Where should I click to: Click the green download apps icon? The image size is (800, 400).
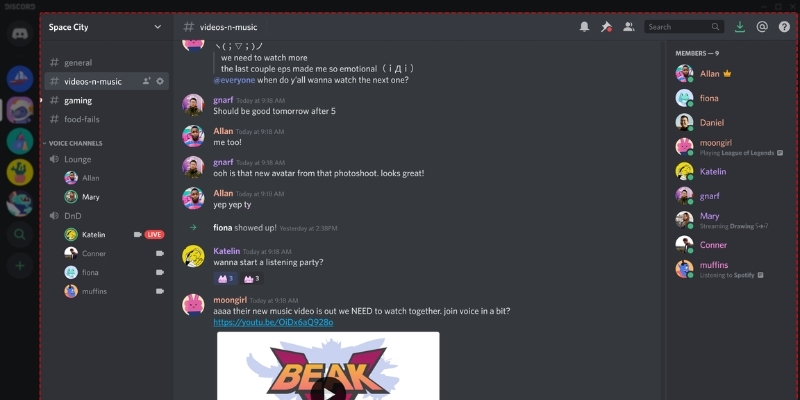tap(739, 27)
